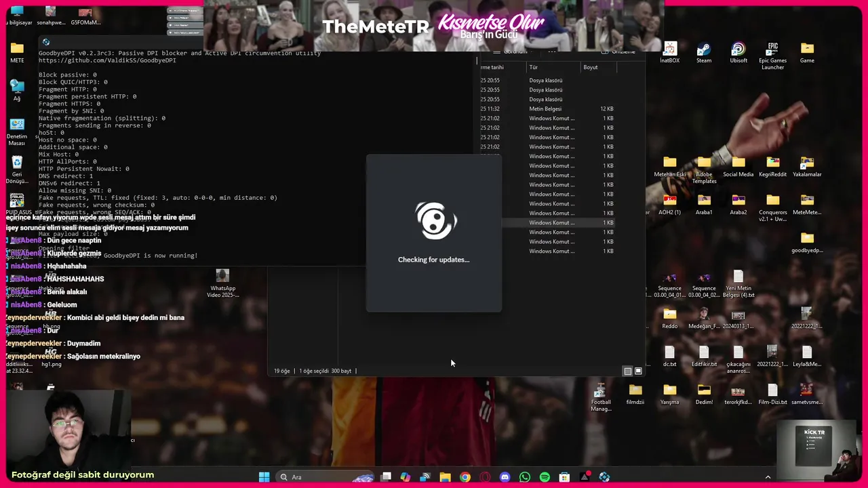
Task: Select the dc.txt file on desktop
Action: pos(669,357)
